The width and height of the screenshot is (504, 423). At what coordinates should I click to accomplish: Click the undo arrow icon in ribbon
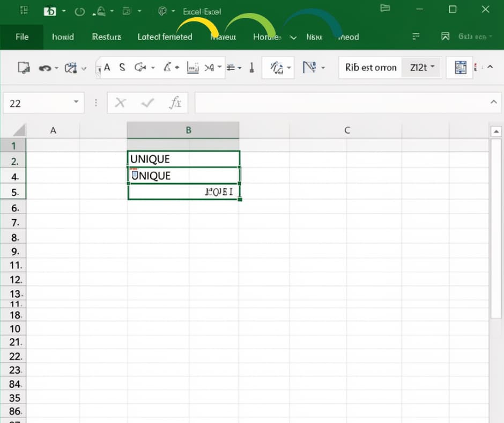pos(45,68)
